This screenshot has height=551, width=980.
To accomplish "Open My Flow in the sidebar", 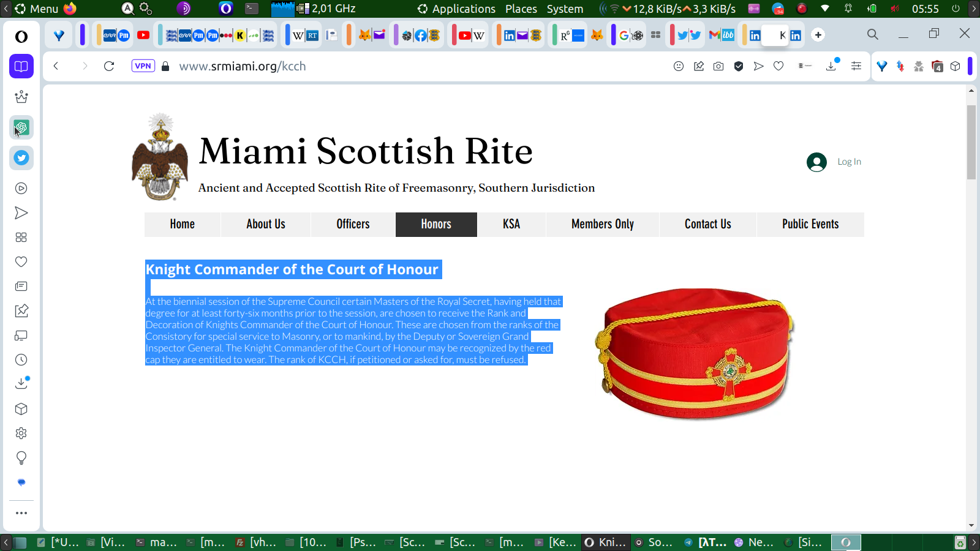I will click(21, 213).
